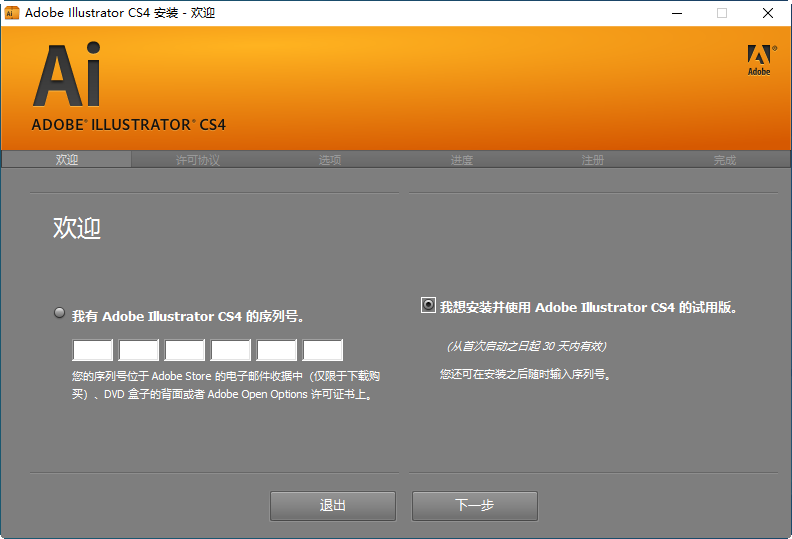
Task: Click the first serial number box
Action: point(93,350)
